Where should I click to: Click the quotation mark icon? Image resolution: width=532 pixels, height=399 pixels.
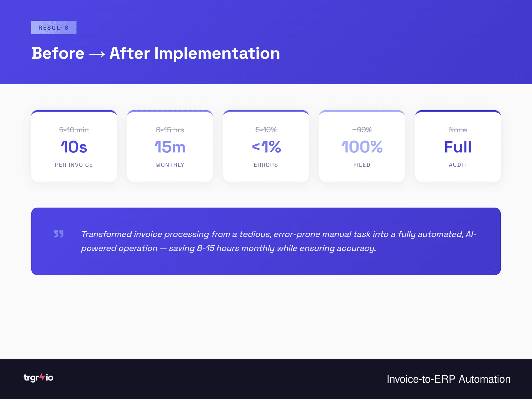coord(58,234)
